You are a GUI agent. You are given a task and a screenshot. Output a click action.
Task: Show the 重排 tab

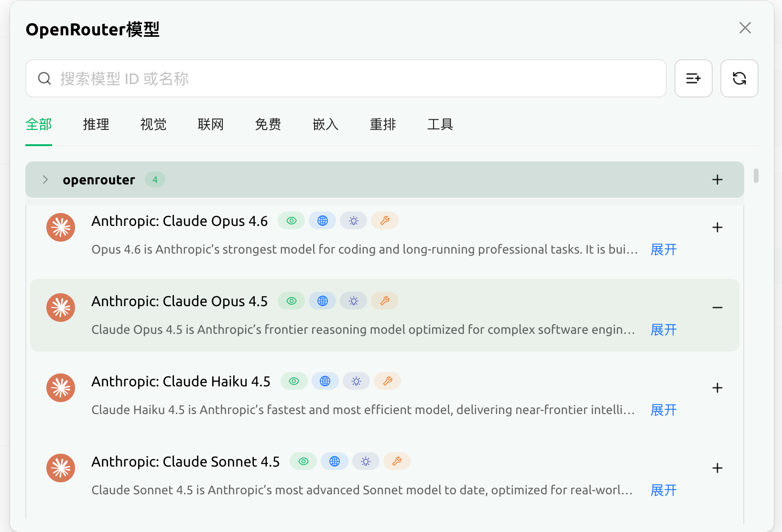(x=383, y=125)
